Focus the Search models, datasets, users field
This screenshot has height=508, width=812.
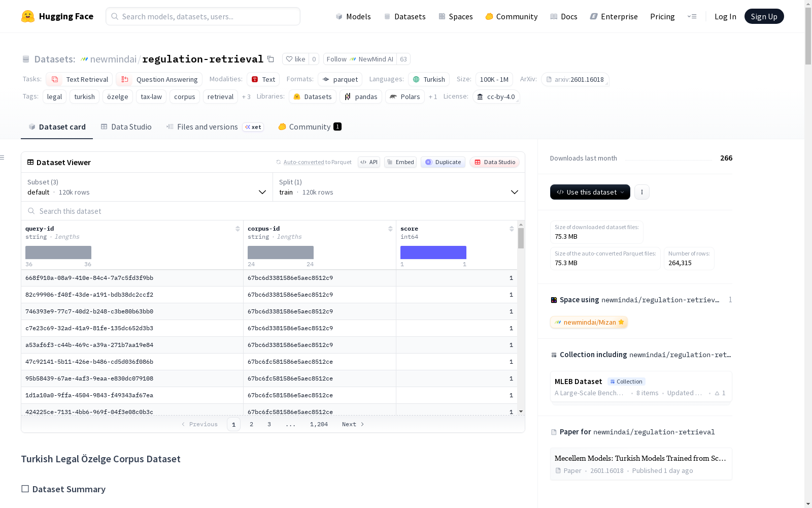[x=203, y=16]
